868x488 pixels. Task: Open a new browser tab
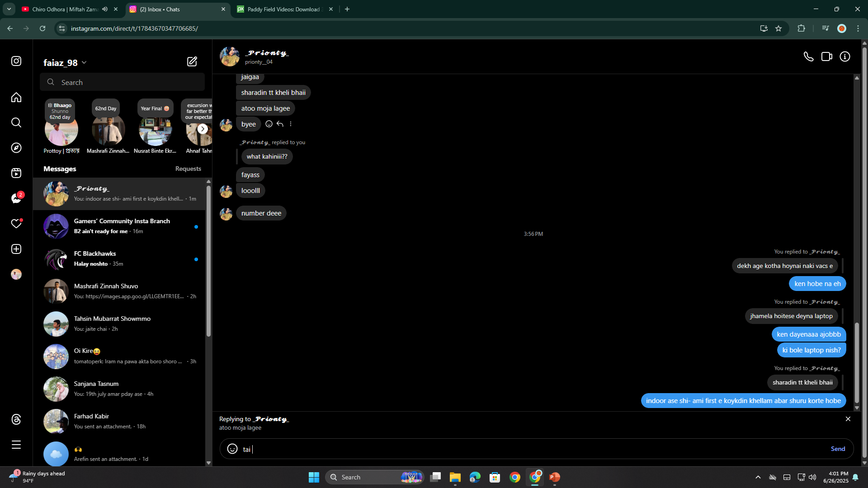point(347,9)
